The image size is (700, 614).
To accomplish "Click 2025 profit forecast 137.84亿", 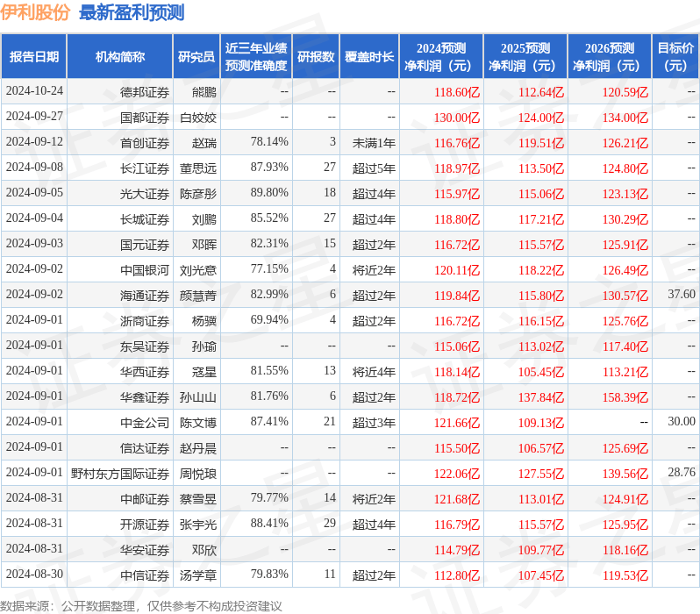I will click(541, 398).
